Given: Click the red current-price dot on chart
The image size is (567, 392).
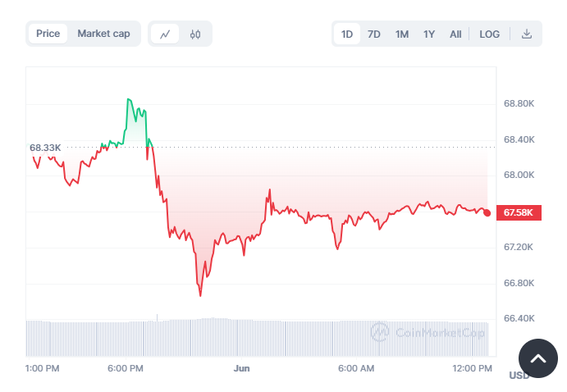Looking at the screenshot, I should pyautogui.click(x=487, y=212).
